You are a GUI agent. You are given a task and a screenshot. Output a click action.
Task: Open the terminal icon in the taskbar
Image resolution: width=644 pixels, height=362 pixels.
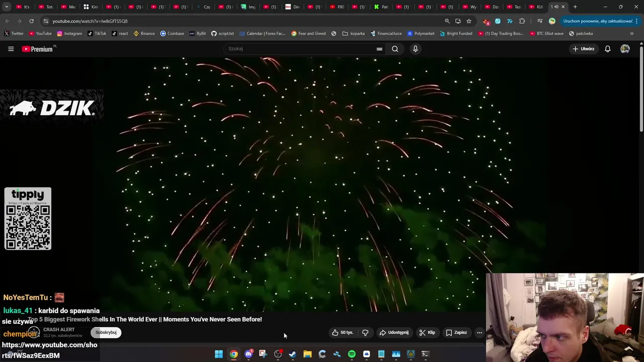tap(425, 354)
